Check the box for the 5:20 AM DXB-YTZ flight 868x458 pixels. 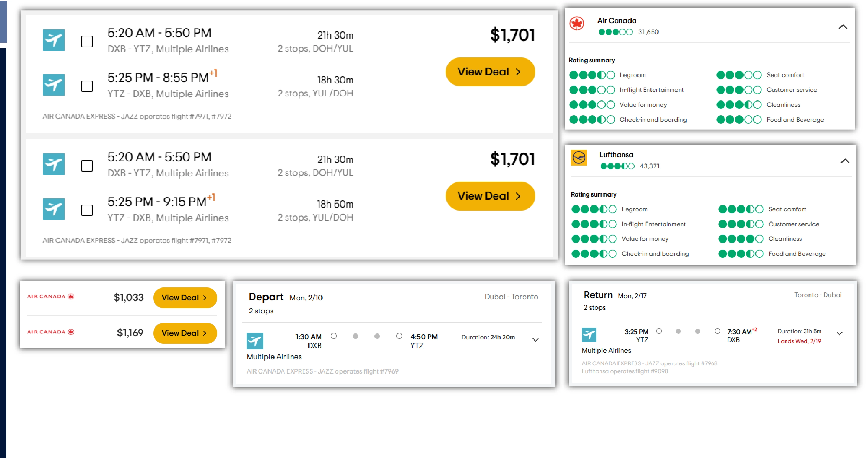(x=87, y=41)
